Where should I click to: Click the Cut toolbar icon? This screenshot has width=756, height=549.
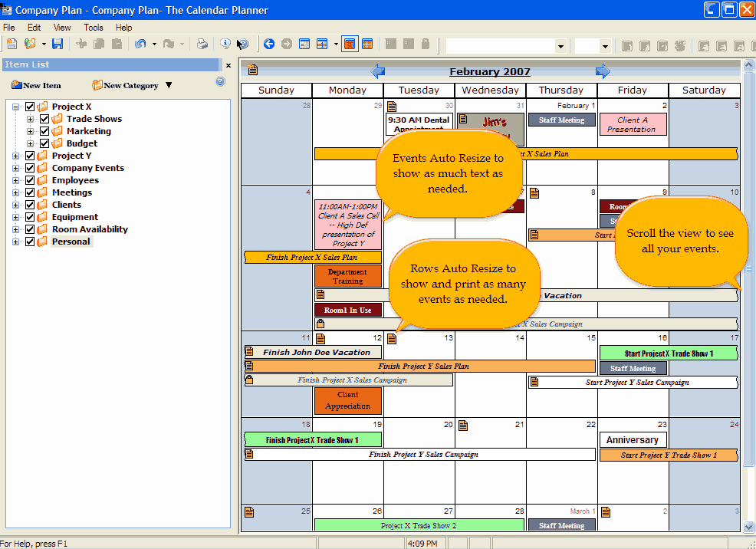pyautogui.click(x=81, y=44)
